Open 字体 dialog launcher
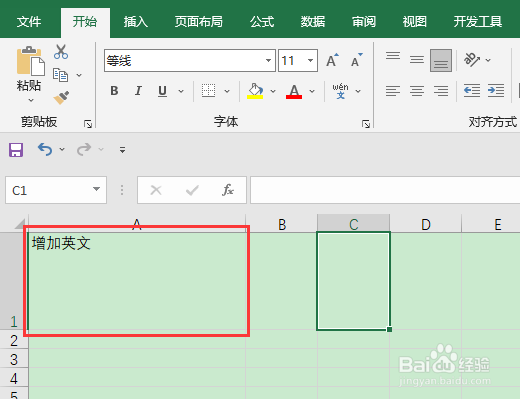Viewport: 520px width, 399px height. point(366,124)
